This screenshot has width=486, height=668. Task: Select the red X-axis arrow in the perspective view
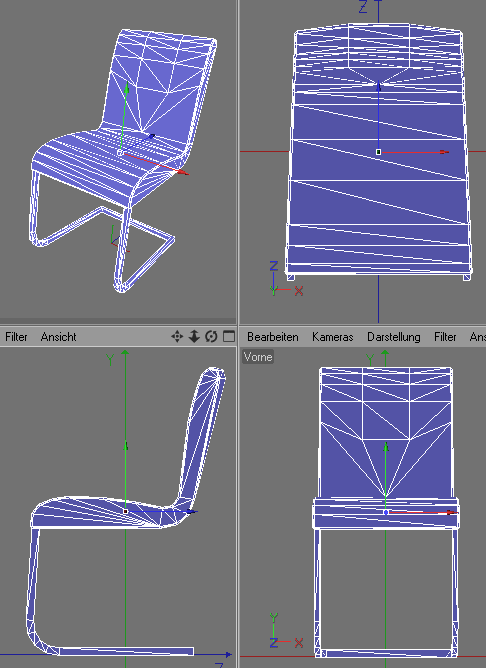(184, 172)
